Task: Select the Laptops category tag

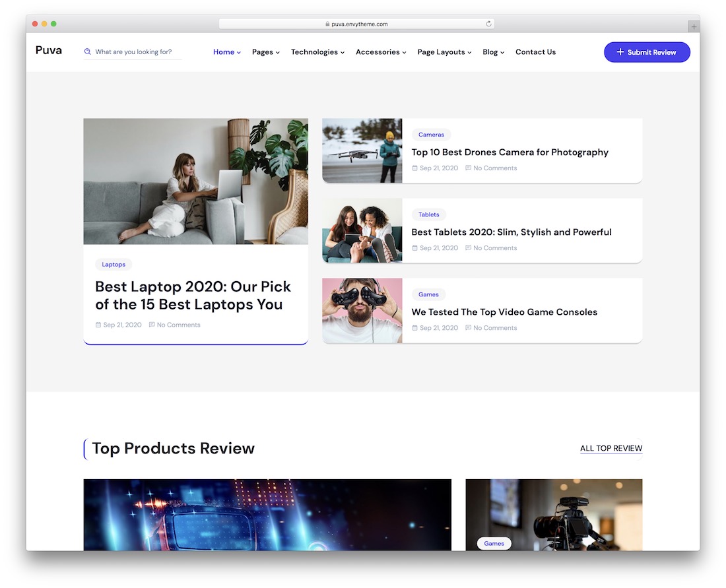Action: click(x=114, y=265)
